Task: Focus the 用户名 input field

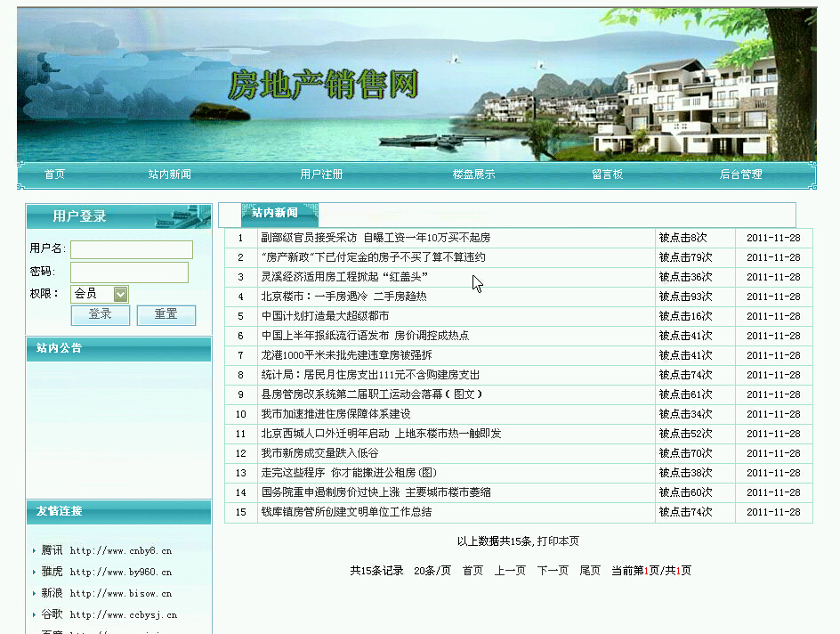Action: 132,249
